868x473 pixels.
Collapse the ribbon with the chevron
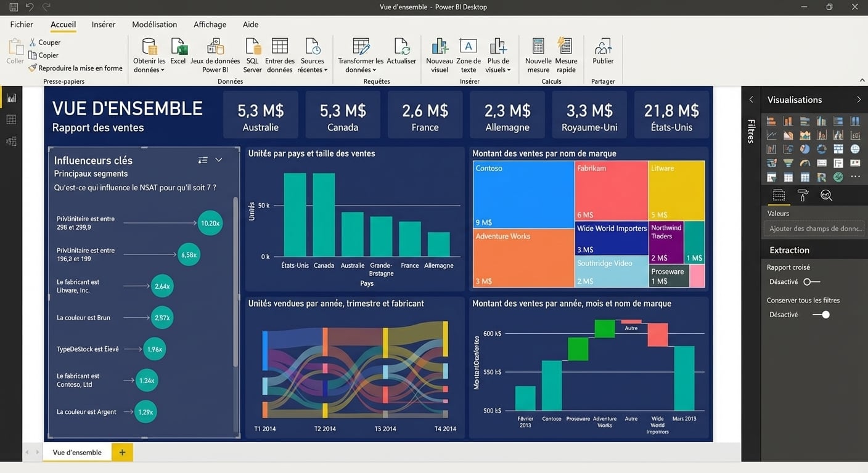pos(862,81)
